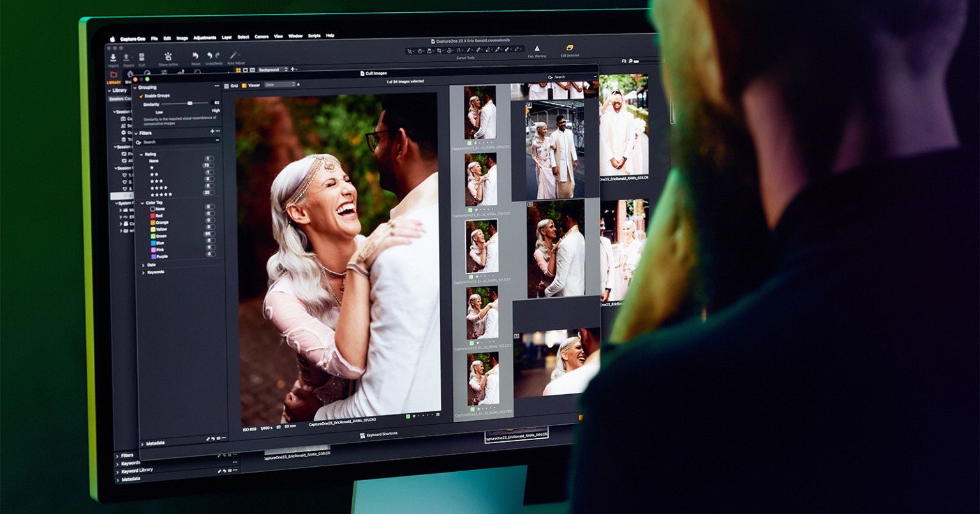Click the Auto Adjust magic wand icon
This screenshot has height=514, width=980.
(234, 55)
